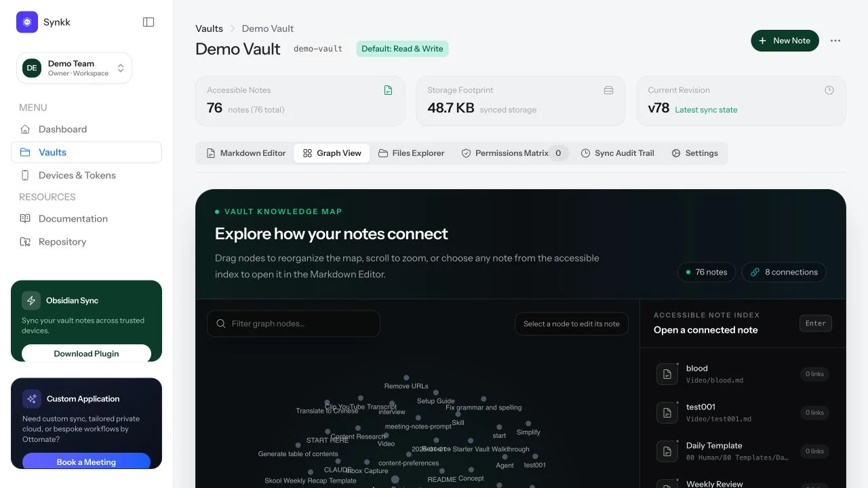Open the vault Settings tab

694,153
